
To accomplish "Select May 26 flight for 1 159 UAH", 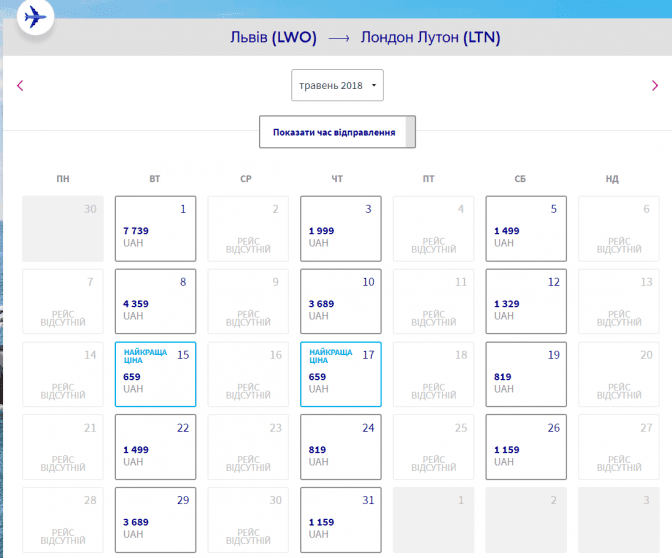I will (526, 447).
